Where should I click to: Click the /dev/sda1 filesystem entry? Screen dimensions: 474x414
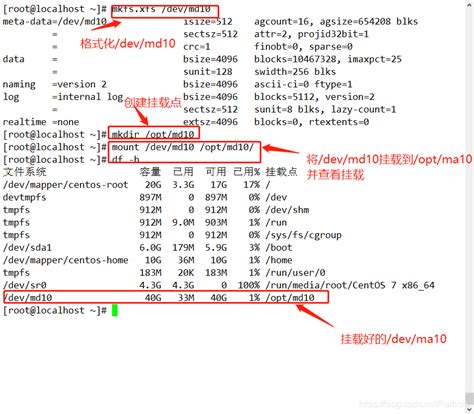click(x=27, y=248)
